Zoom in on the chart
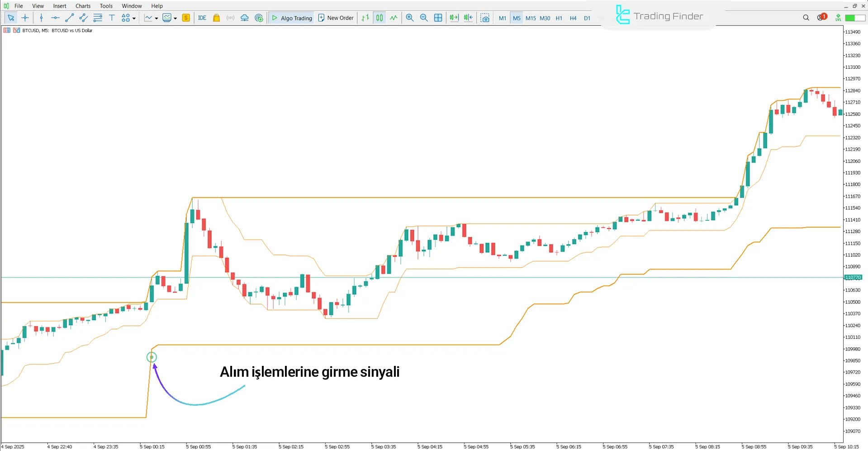 coord(410,18)
